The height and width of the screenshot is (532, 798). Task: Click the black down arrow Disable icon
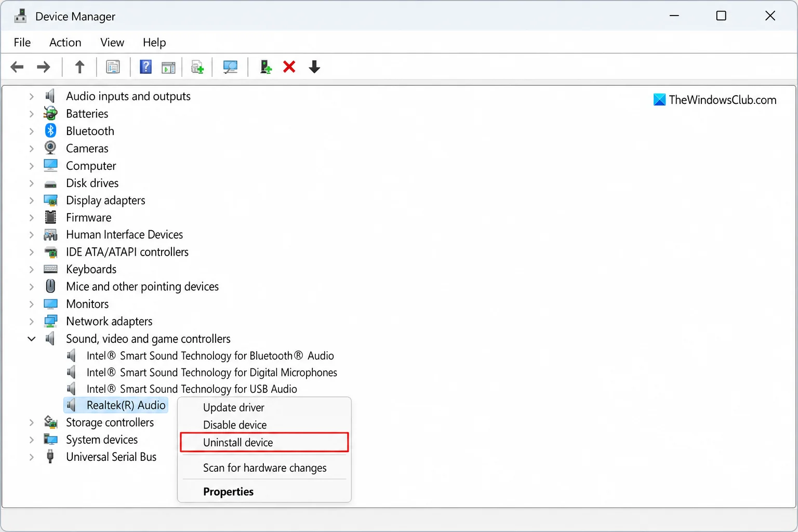click(x=314, y=67)
